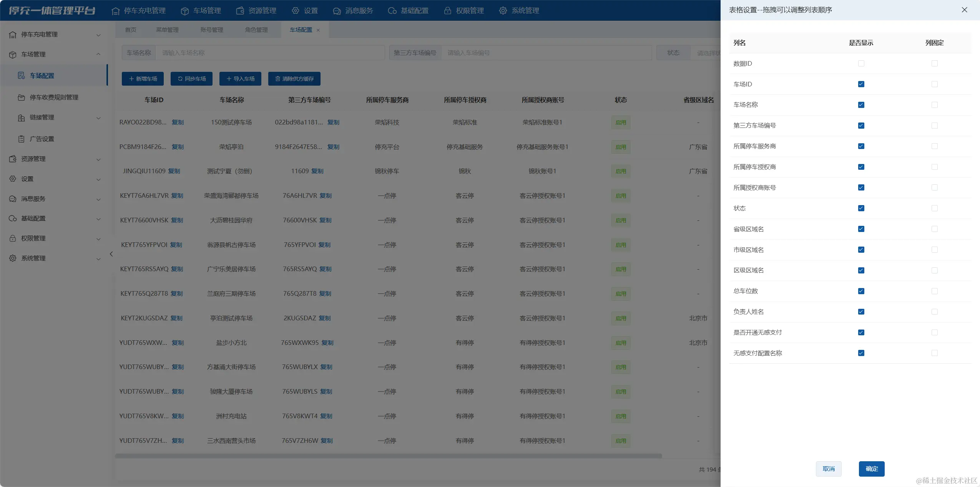Click the 消息服务 chat icon in top nav
The width and height of the screenshot is (980, 487).
[337, 11]
